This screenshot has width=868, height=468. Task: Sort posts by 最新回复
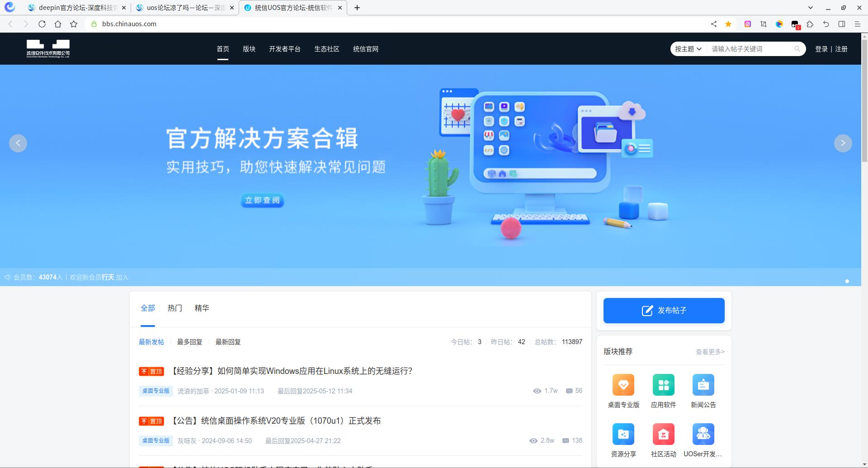click(228, 342)
